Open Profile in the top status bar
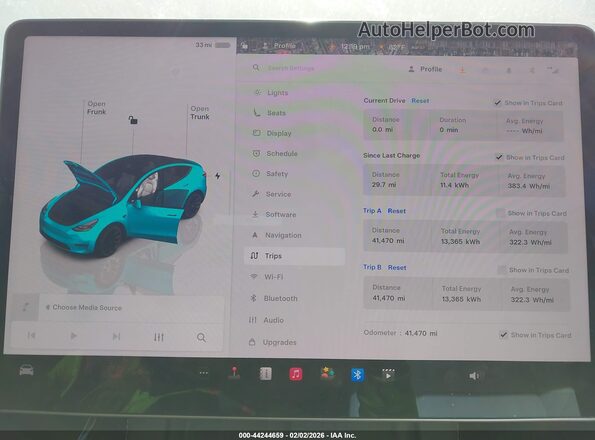This screenshot has width=595, height=440. point(279,46)
